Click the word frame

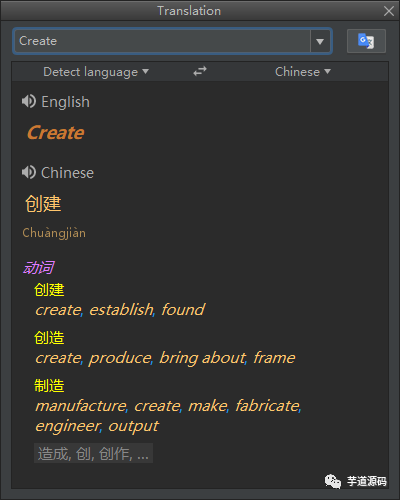pos(274,358)
